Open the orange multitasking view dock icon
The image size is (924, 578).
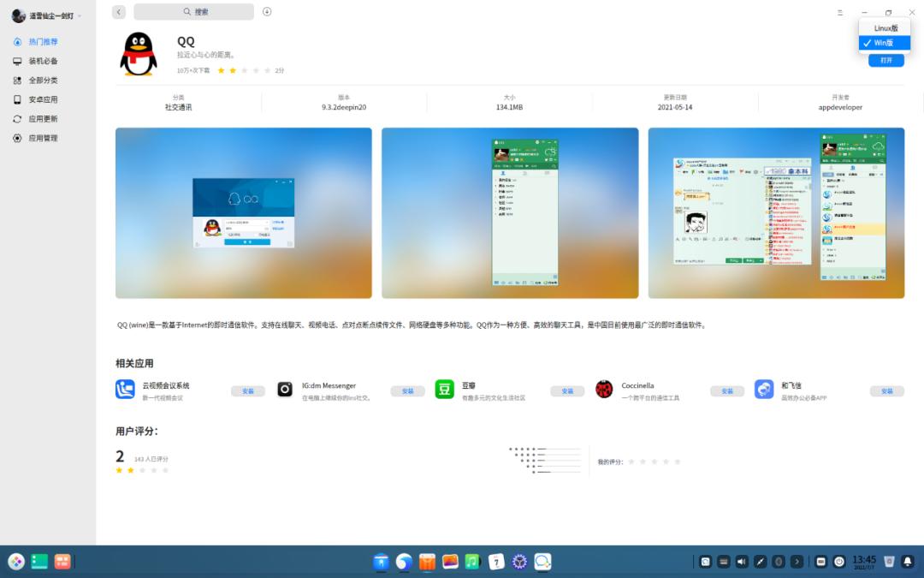point(62,562)
